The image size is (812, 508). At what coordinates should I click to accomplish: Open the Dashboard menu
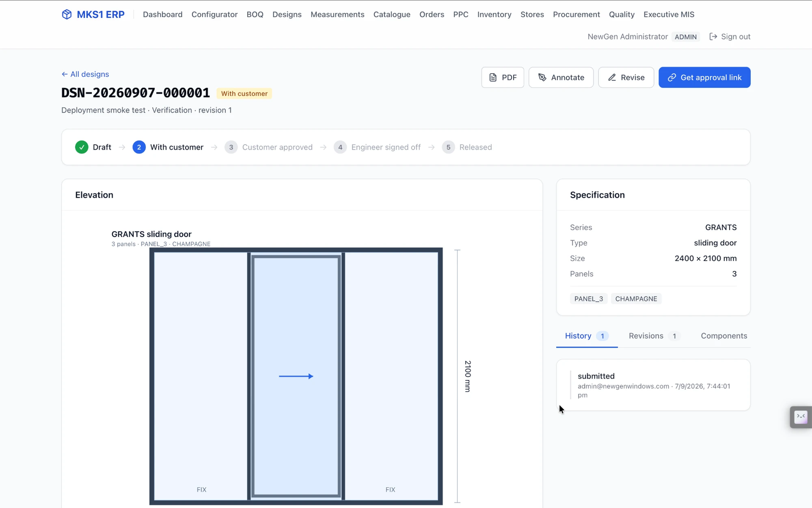[163, 14]
